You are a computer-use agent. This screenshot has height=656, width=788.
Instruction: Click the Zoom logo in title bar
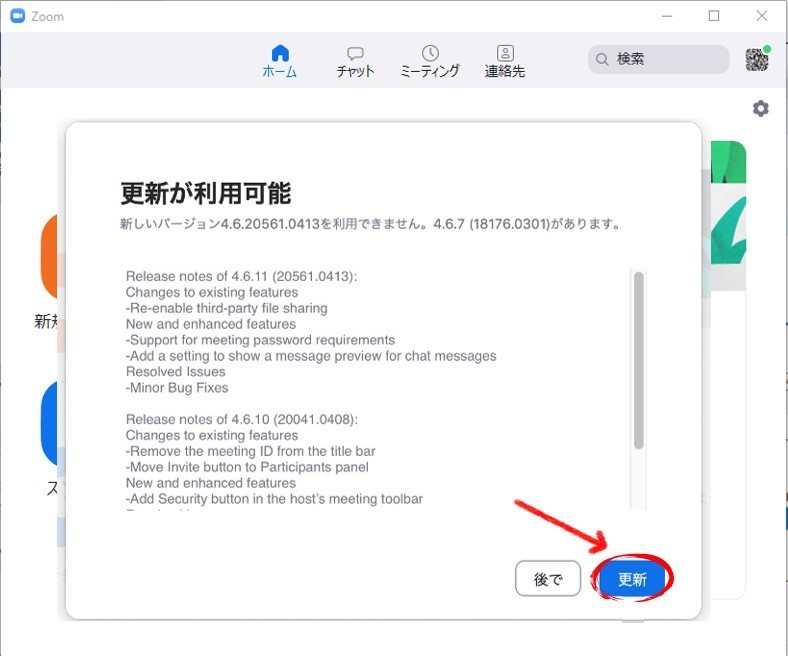point(17,16)
